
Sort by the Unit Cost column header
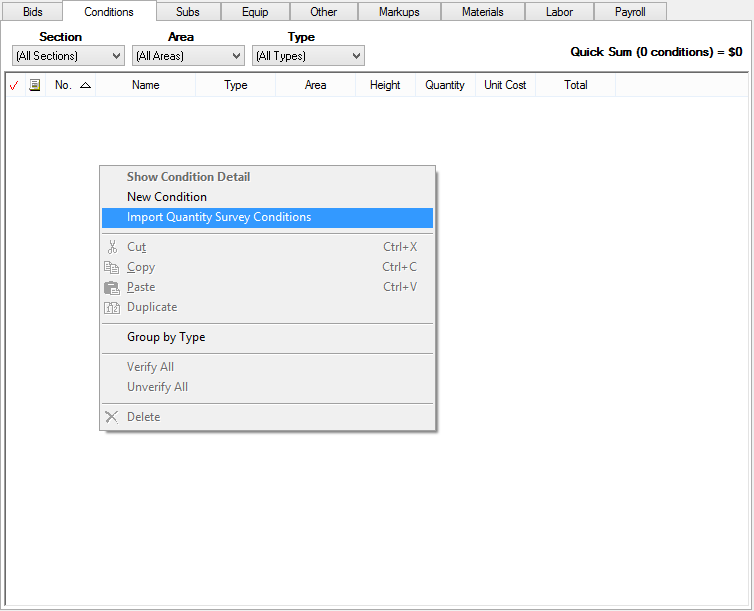505,85
